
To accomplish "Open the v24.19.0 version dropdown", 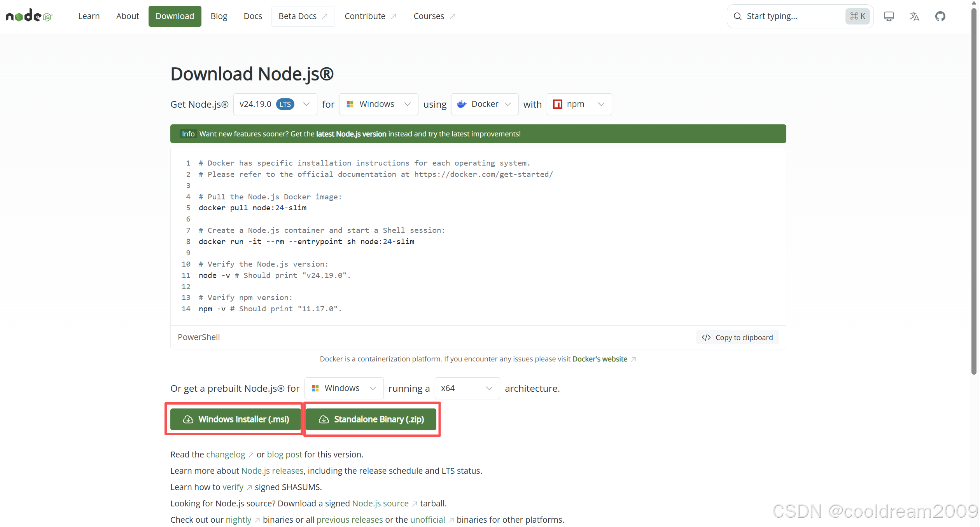I will point(275,104).
